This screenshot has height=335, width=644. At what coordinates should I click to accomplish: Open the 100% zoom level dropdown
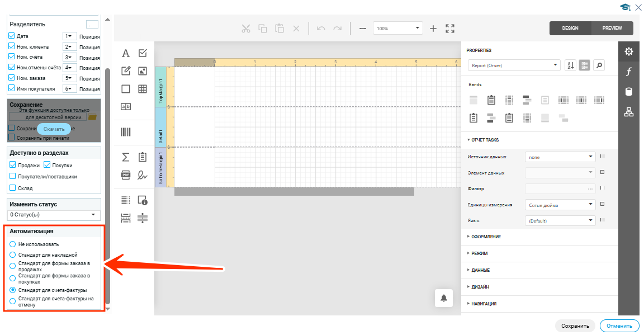(399, 29)
